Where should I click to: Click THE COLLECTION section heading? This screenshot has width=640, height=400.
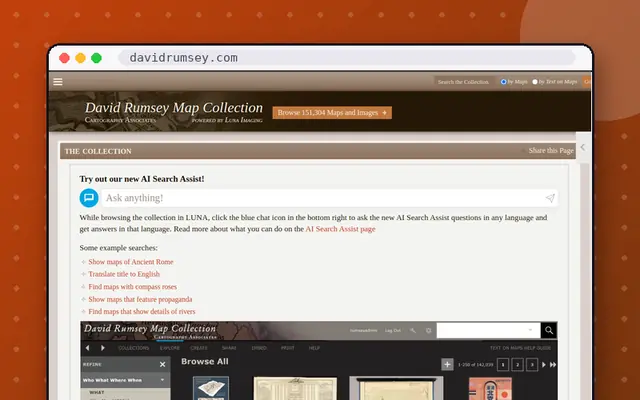click(98, 151)
